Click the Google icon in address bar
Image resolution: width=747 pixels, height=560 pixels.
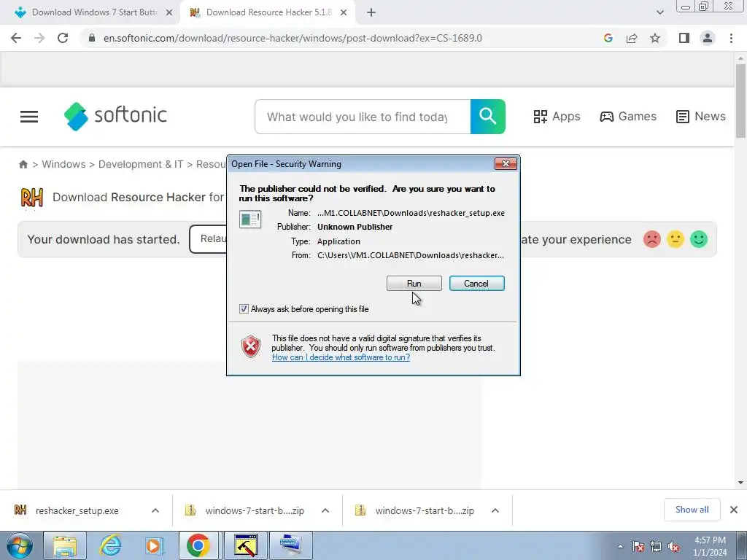click(x=608, y=38)
